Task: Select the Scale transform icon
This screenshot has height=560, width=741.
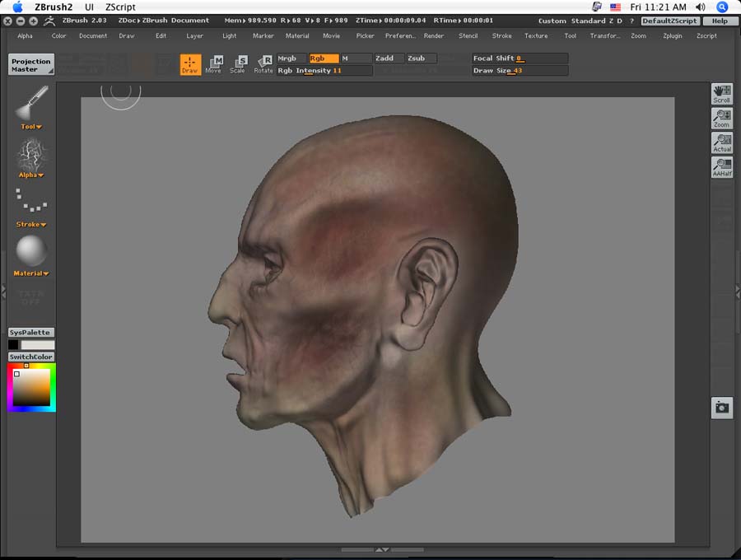Action: [238, 64]
